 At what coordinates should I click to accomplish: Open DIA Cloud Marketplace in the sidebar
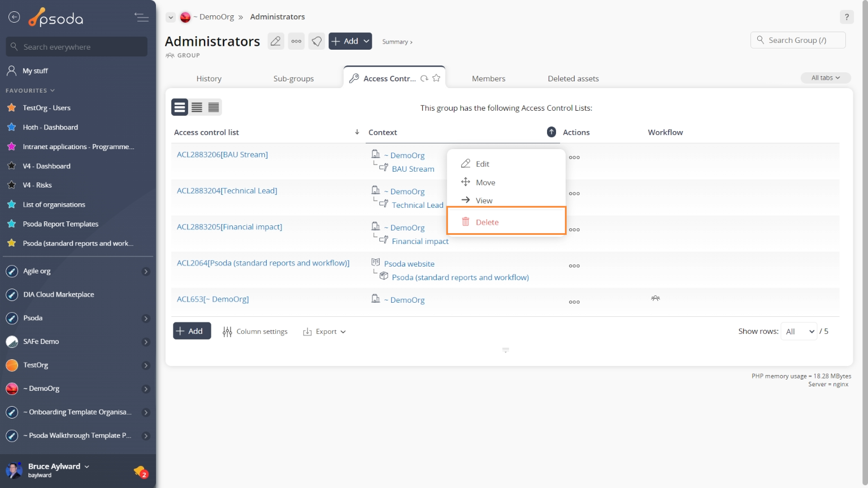click(x=59, y=295)
